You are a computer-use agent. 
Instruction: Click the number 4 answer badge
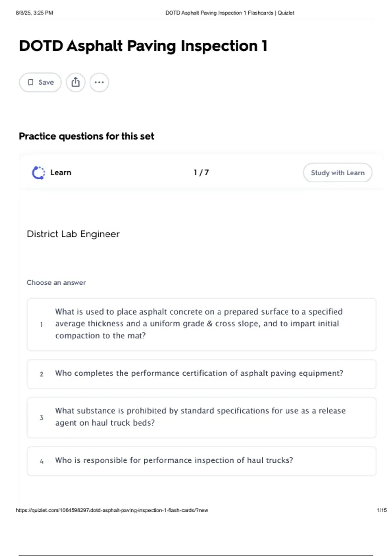[x=41, y=461]
